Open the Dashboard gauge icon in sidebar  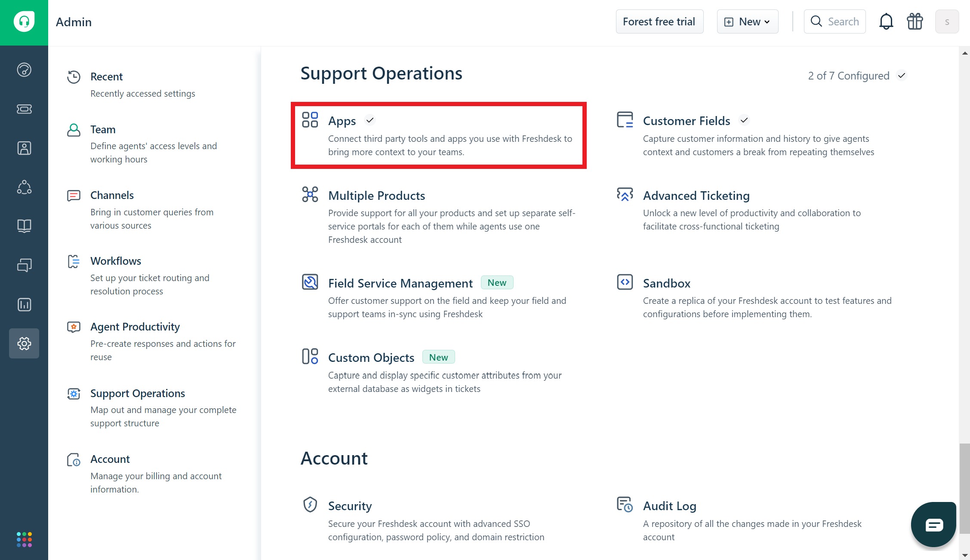(24, 70)
